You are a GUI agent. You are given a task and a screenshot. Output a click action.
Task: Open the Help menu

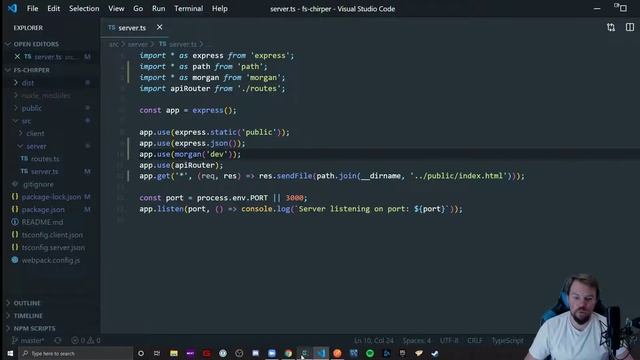coord(220,9)
